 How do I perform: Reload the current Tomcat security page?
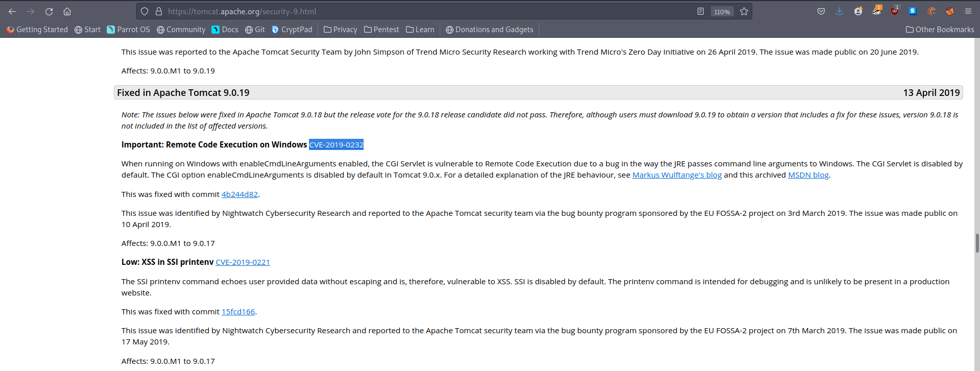(x=49, y=11)
